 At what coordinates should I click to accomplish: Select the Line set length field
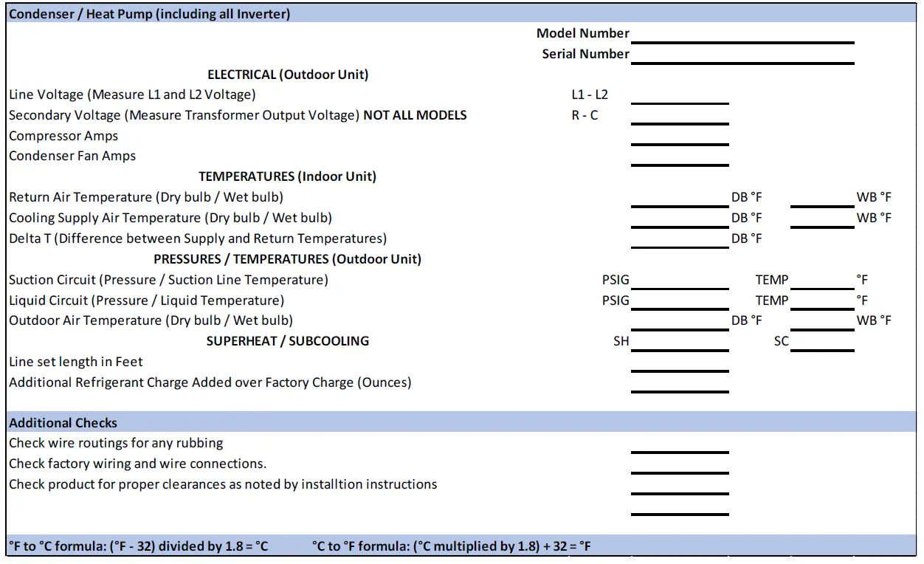coord(679,369)
